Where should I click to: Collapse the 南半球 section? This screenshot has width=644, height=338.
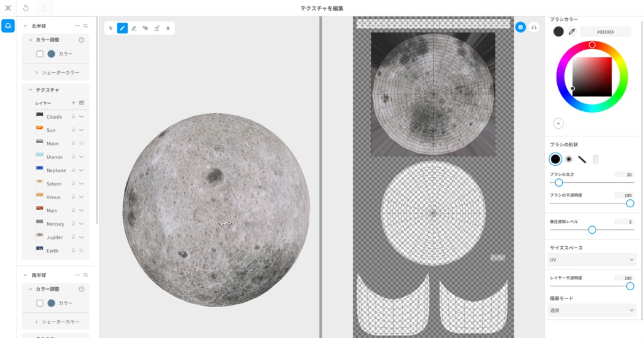tap(25, 275)
